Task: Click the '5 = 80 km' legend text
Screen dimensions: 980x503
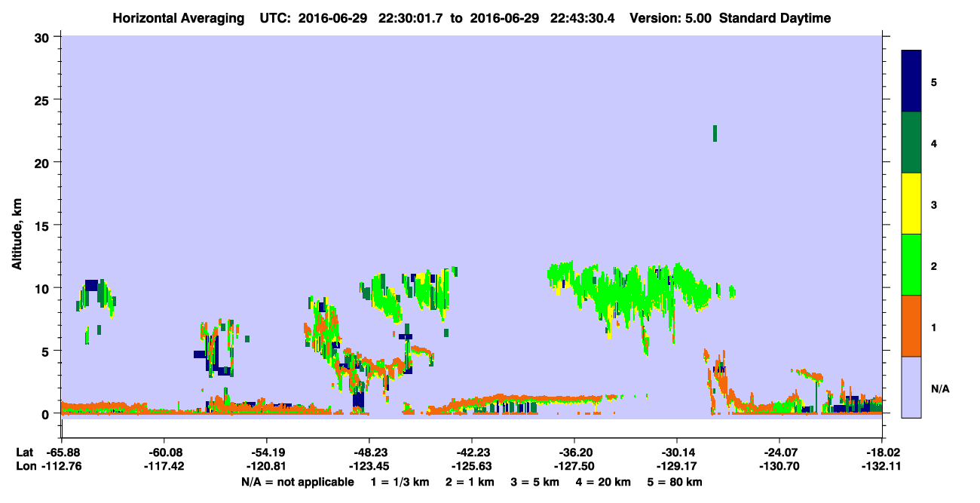Action: pyautogui.click(x=675, y=482)
